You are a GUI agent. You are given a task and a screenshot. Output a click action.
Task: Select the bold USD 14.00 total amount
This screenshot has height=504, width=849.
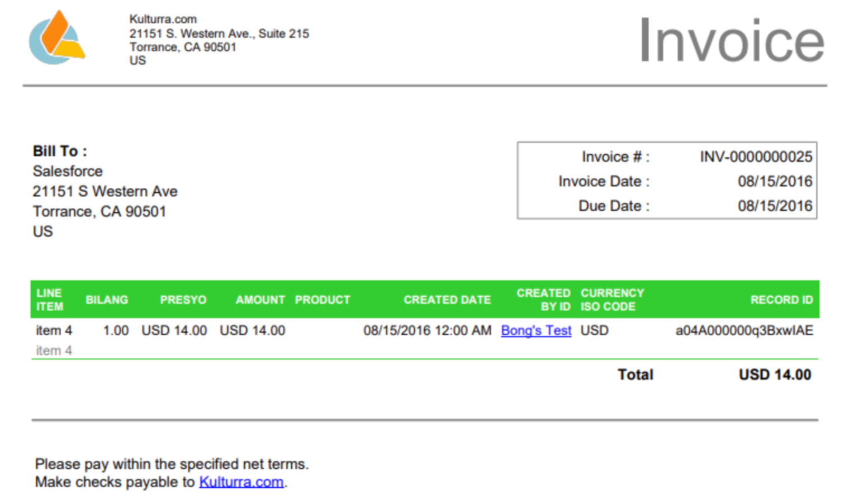tap(775, 374)
